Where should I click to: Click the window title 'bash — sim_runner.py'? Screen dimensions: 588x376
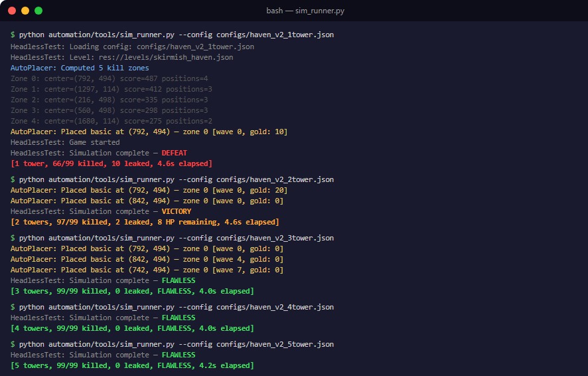[305, 11]
